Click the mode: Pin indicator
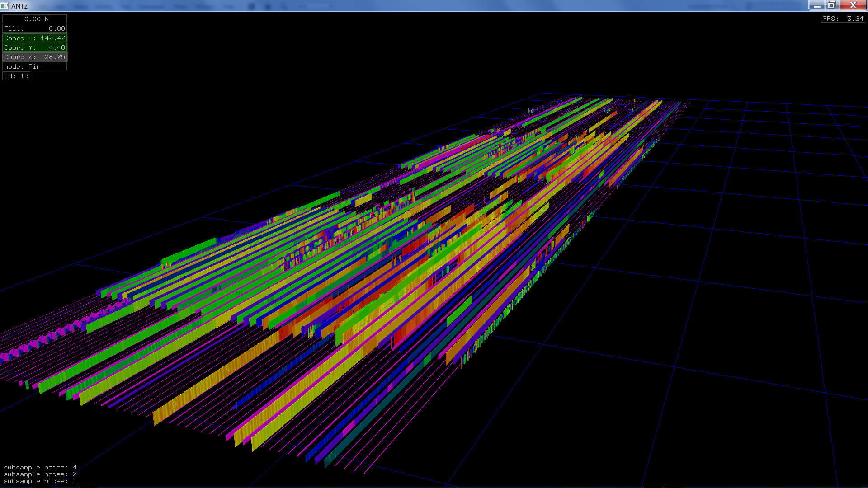The image size is (868, 488). click(35, 66)
